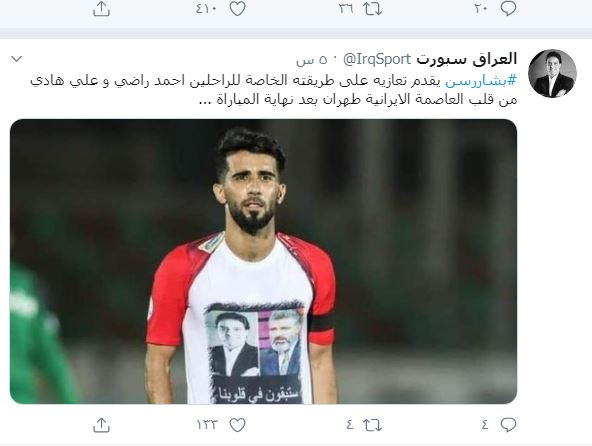
Task: Share the top tweet via share icon
Action: pyautogui.click(x=101, y=9)
